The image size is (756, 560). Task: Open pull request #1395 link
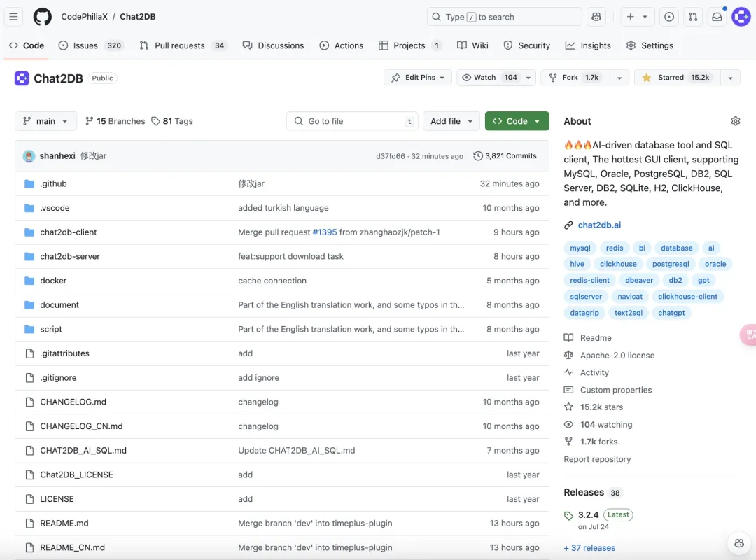325,232
